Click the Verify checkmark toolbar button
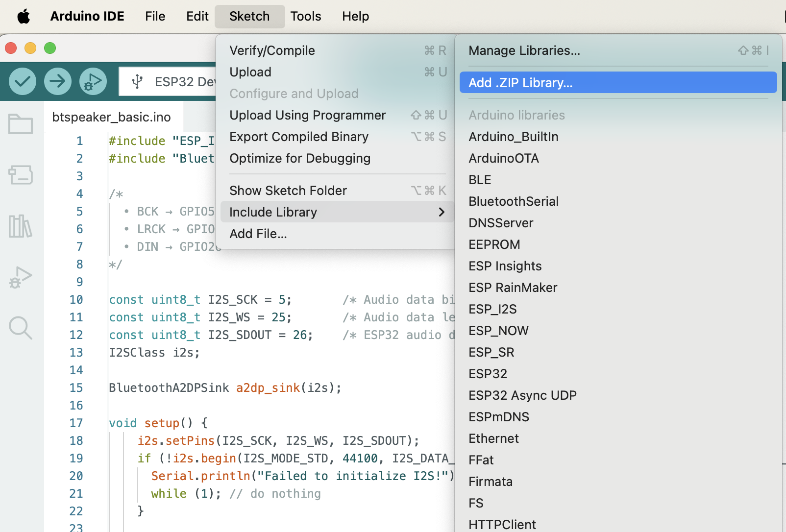The width and height of the screenshot is (786, 532). pyautogui.click(x=23, y=81)
